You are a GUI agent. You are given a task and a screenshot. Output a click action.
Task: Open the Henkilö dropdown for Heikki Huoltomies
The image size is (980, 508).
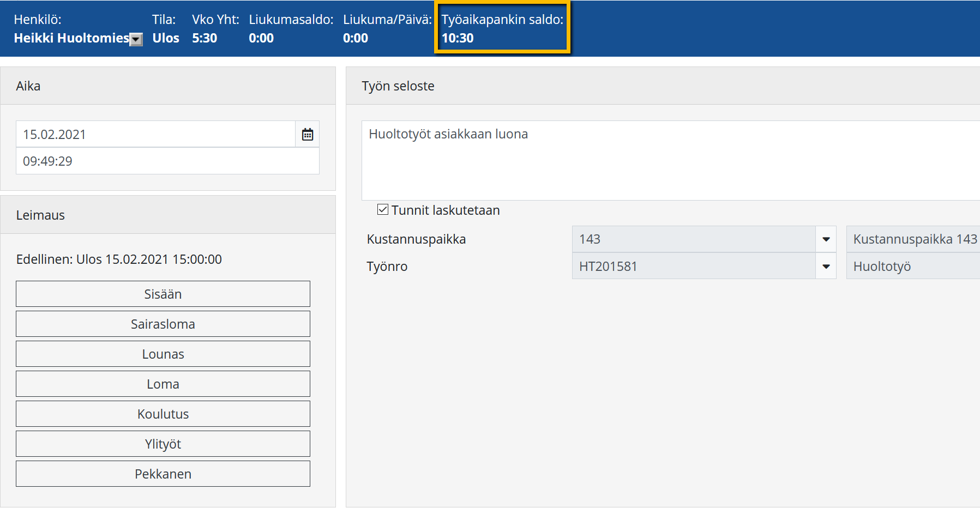[136, 39]
